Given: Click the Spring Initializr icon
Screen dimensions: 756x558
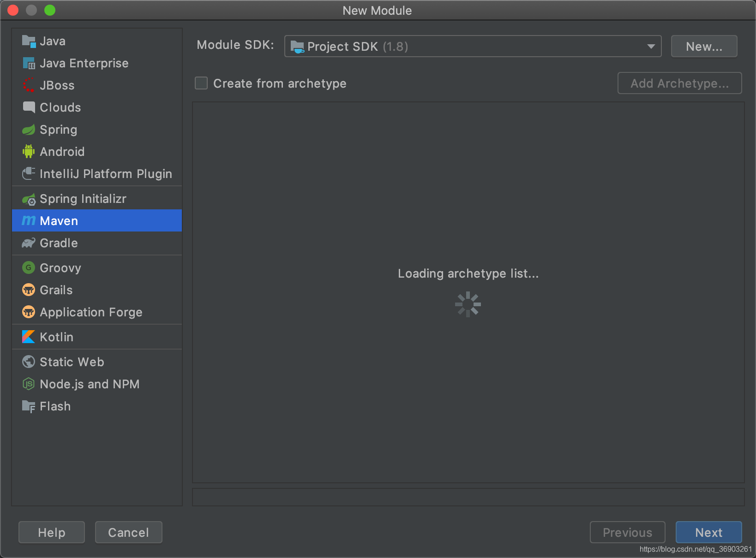Looking at the screenshot, I should (x=29, y=199).
